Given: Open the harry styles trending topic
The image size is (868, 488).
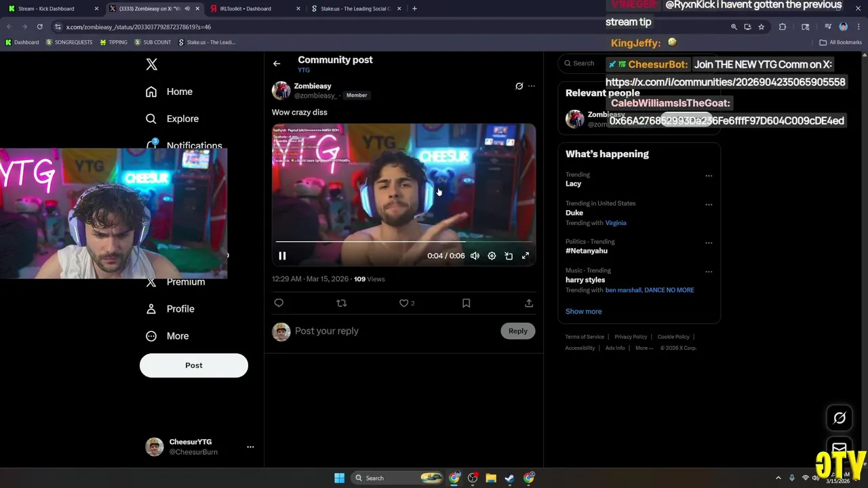Looking at the screenshot, I should point(585,280).
